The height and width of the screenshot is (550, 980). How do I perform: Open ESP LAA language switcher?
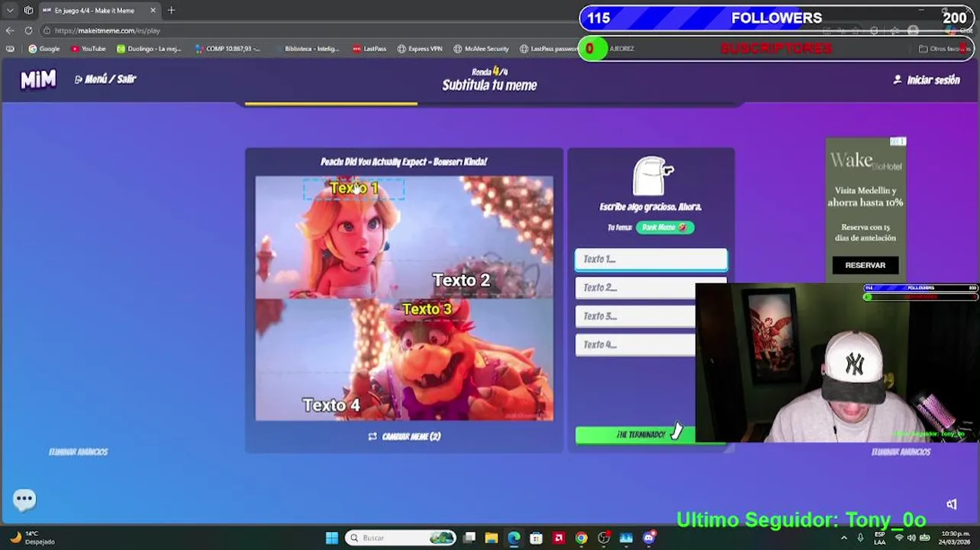click(882, 538)
